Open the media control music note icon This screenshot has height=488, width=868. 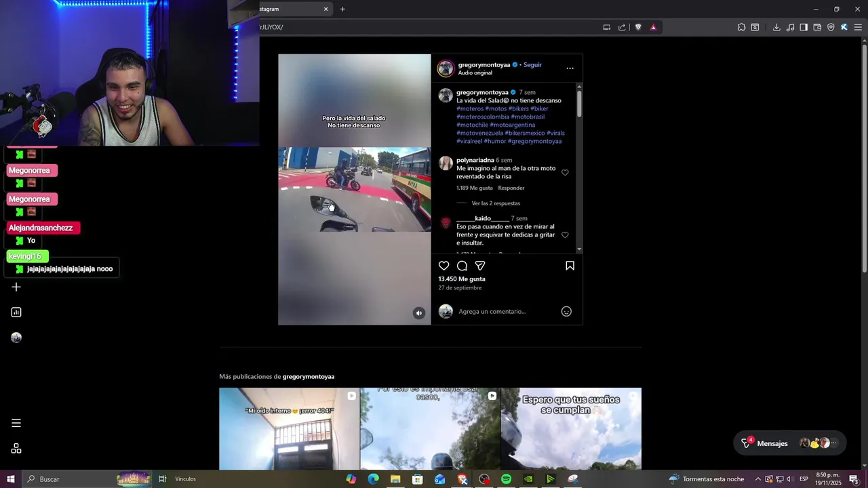pos(790,27)
